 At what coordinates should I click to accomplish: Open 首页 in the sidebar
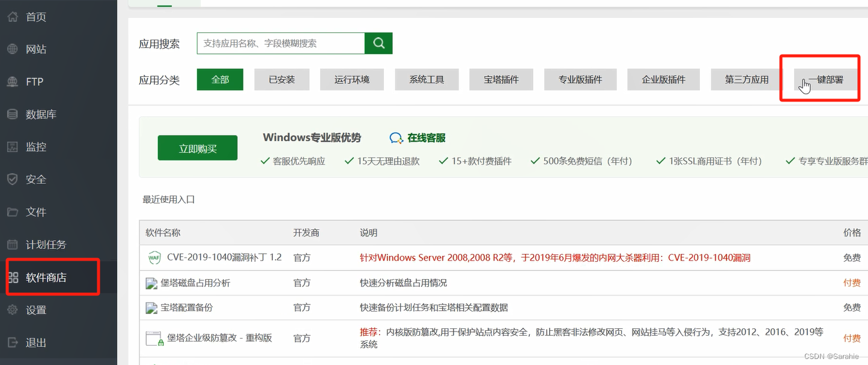36,17
